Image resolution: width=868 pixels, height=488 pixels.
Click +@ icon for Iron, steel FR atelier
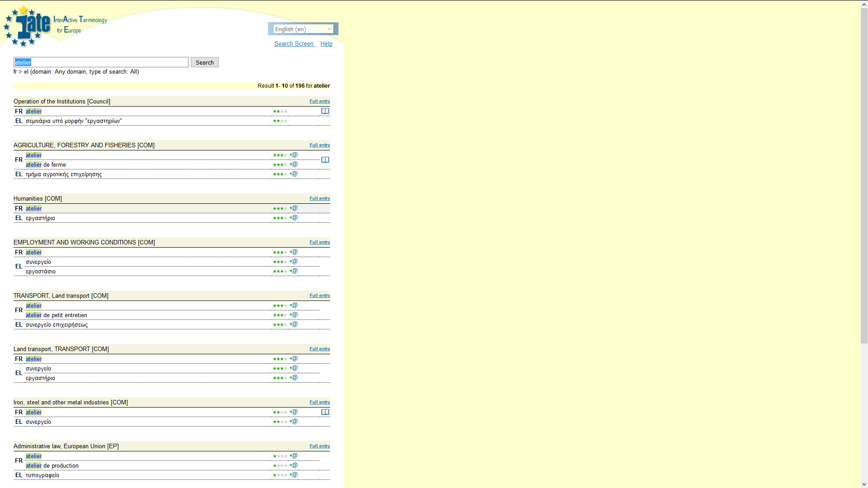[294, 412]
